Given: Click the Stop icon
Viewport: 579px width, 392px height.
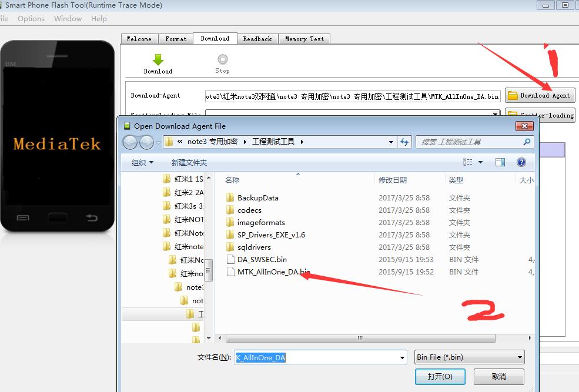Looking at the screenshot, I should pyautogui.click(x=222, y=59).
